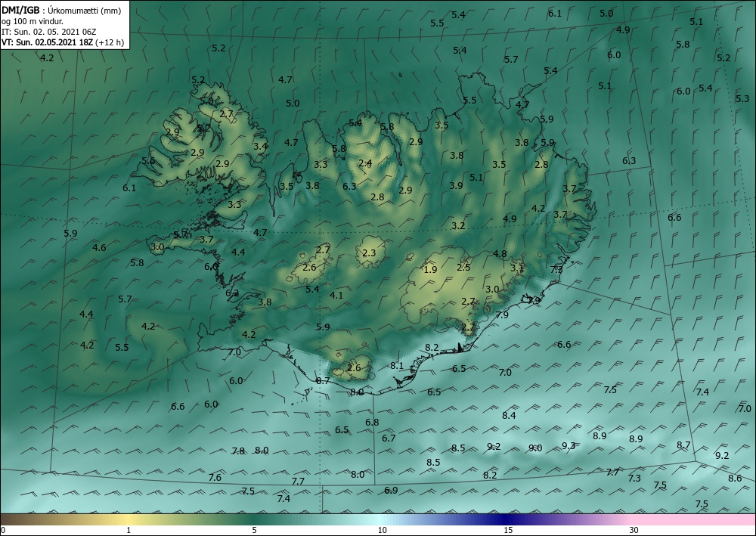This screenshot has width=756, height=536.
Task: Click the map value '4.6'
Action: coord(99,247)
